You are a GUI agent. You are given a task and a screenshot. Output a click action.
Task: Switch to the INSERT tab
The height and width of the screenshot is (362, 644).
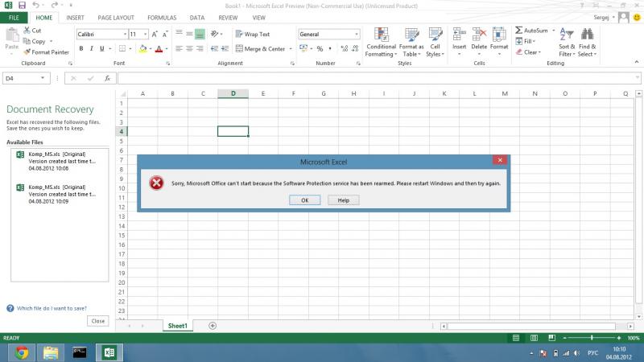click(x=75, y=18)
